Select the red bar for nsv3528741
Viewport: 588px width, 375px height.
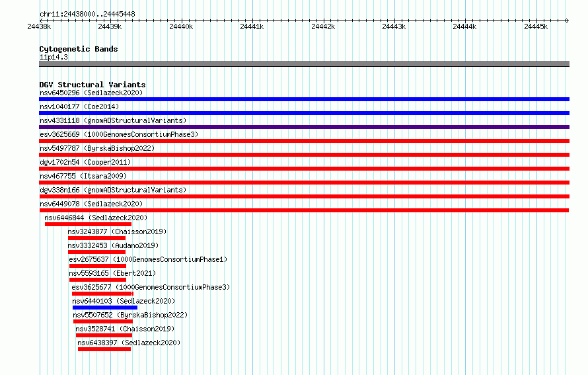[104, 335]
